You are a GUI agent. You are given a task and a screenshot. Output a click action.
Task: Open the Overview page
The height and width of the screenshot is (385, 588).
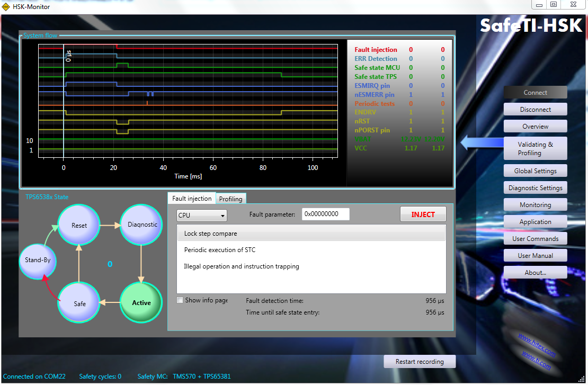pyautogui.click(x=535, y=127)
